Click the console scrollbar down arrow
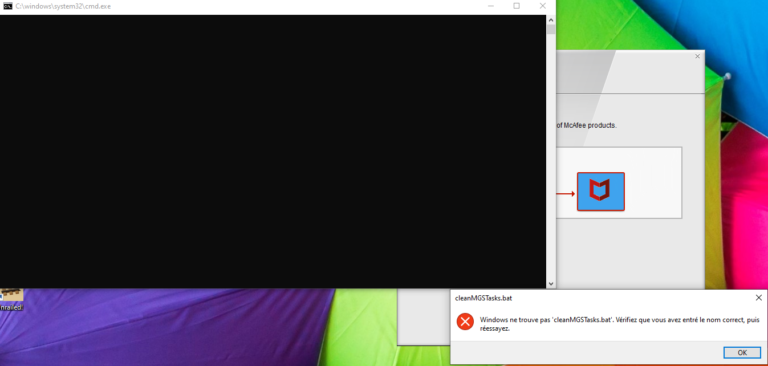This screenshot has height=366, width=768. click(x=551, y=284)
